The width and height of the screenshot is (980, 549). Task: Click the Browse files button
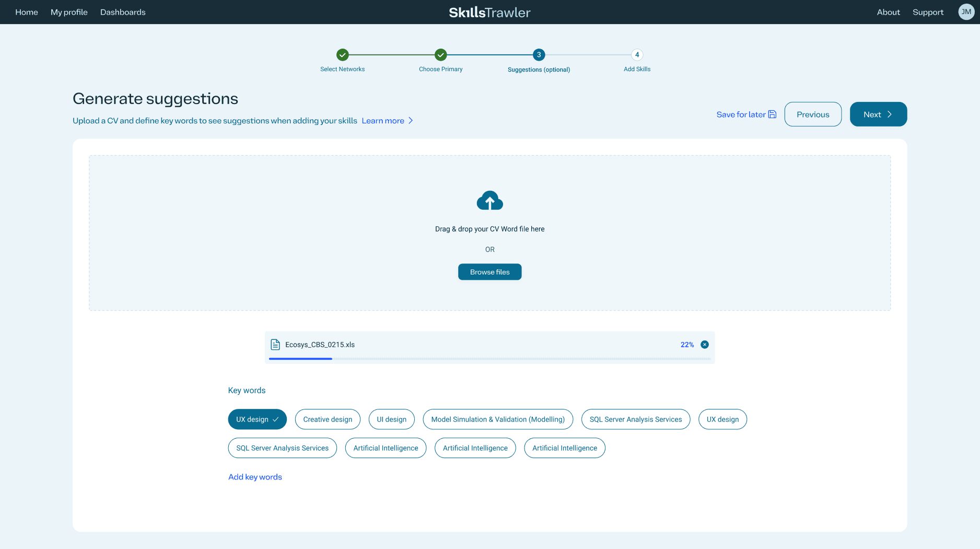pyautogui.click(x=489, y=272)
